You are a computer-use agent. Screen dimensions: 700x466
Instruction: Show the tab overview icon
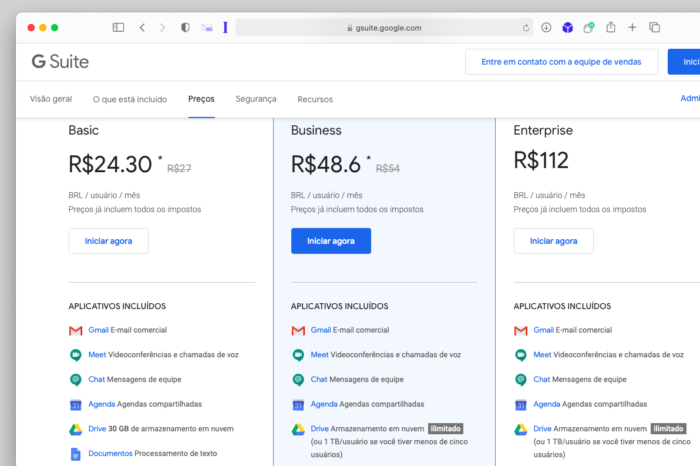tap(654, 28)
